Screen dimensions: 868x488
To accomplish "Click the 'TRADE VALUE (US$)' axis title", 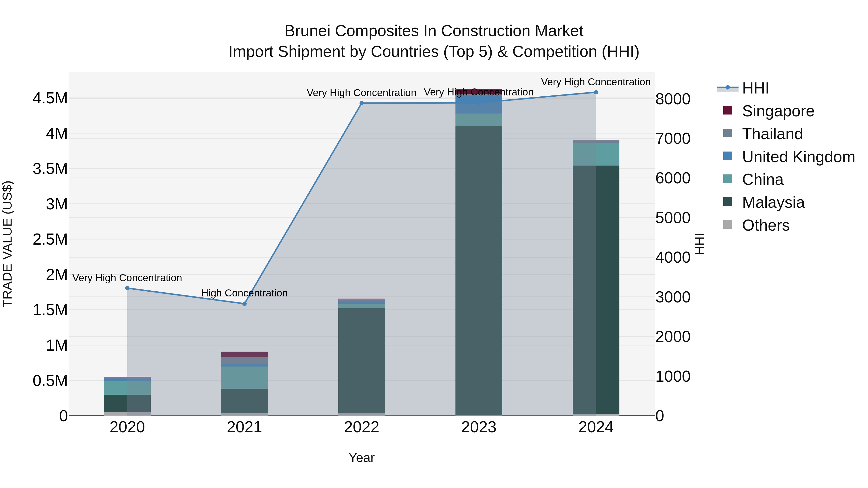I will pos(7,244).
